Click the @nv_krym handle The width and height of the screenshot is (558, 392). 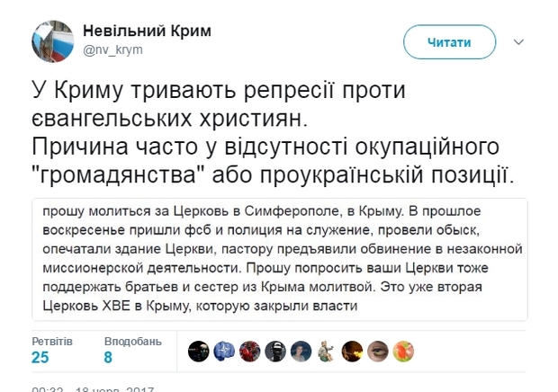pyautogui.click(x=112, y=49)
